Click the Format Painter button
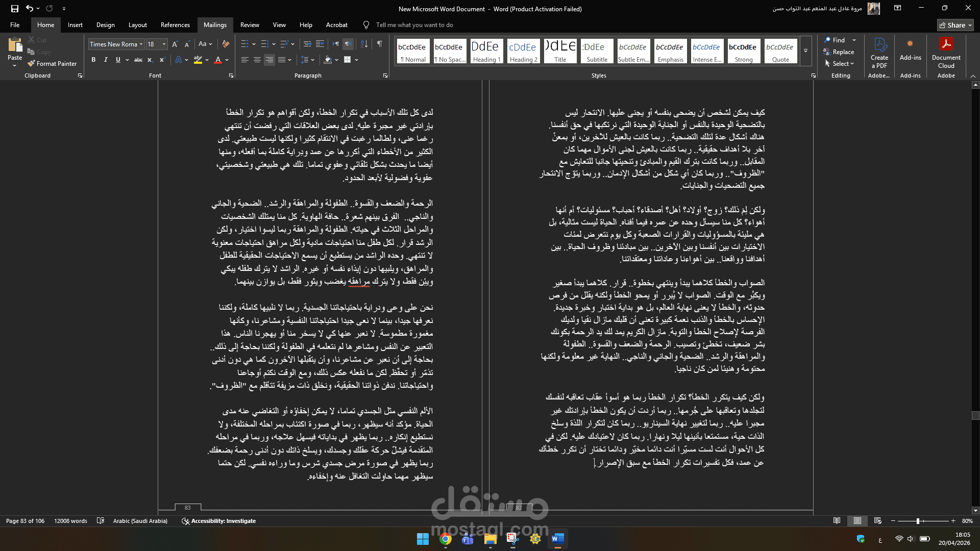Viewport: 980px width, 551px height. (x=52, y=64)
